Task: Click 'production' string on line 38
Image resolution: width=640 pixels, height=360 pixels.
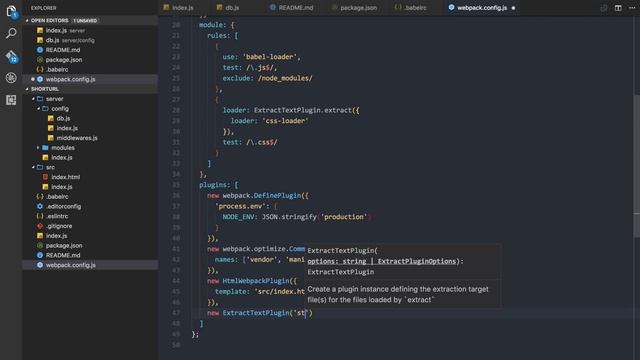Action: pyautogui.click(x=344, y=217)
